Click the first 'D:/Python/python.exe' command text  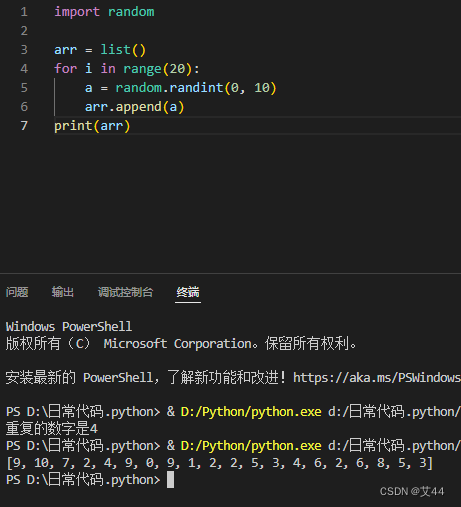251,412
